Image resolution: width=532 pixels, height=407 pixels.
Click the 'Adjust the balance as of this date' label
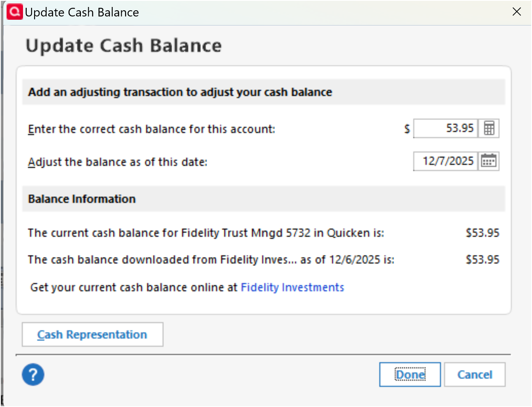[117, 162]
